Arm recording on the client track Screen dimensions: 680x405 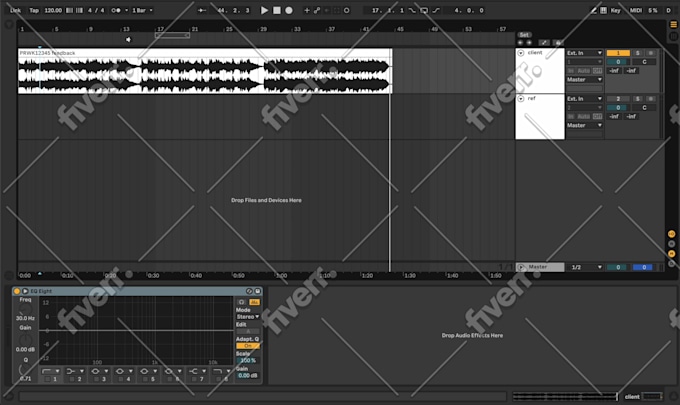(651, 53)
